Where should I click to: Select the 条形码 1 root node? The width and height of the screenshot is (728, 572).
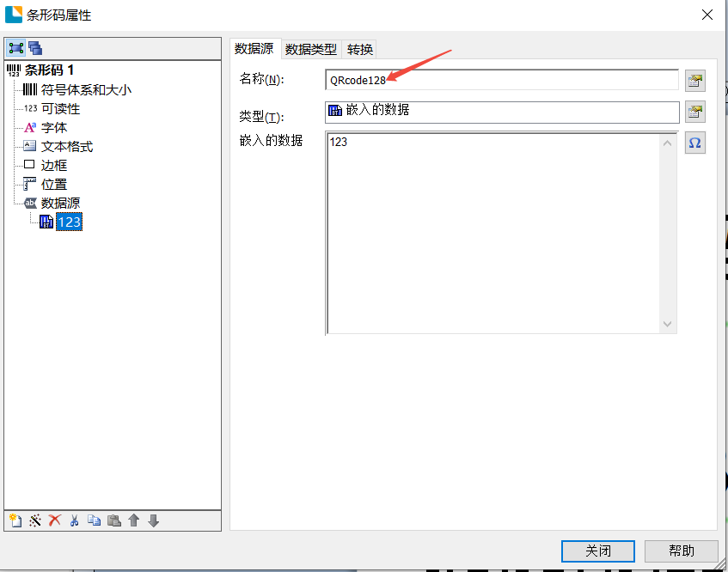click(49, 70)
